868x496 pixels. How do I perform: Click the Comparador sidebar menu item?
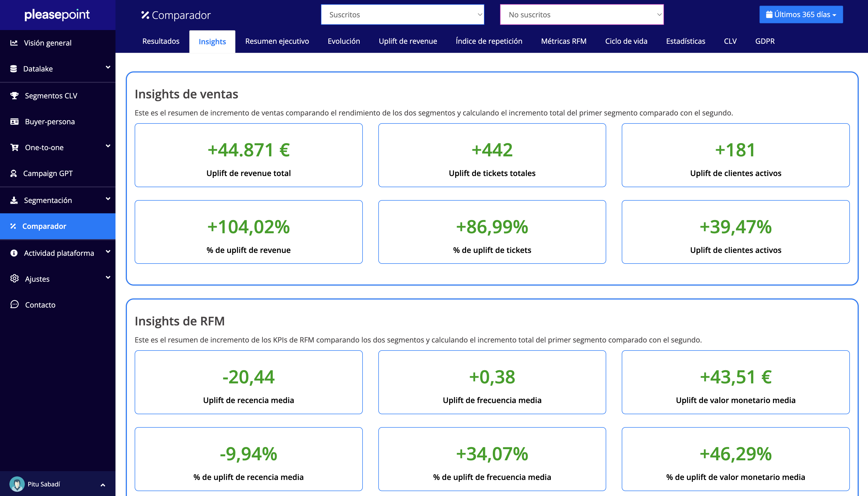[x=44, y=226]
